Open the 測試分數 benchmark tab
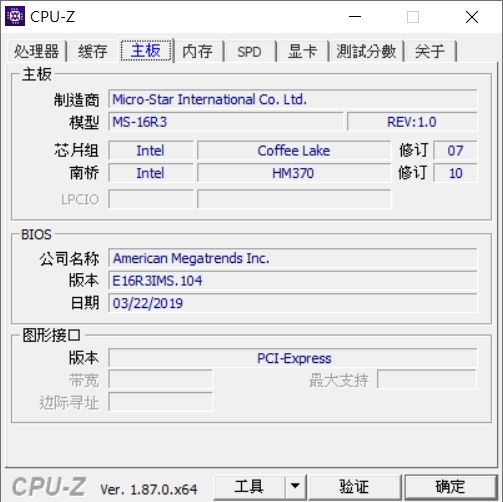 [366, 51]
